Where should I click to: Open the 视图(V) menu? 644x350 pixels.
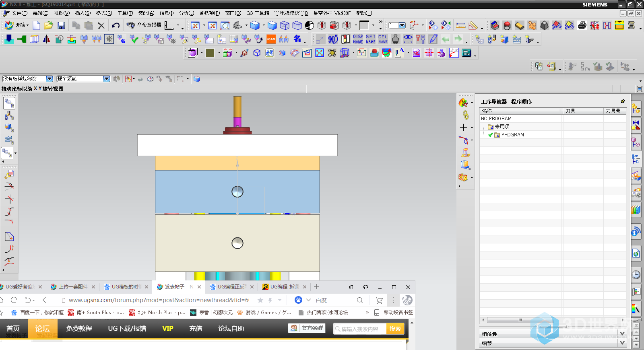click(x=62, y=13)
